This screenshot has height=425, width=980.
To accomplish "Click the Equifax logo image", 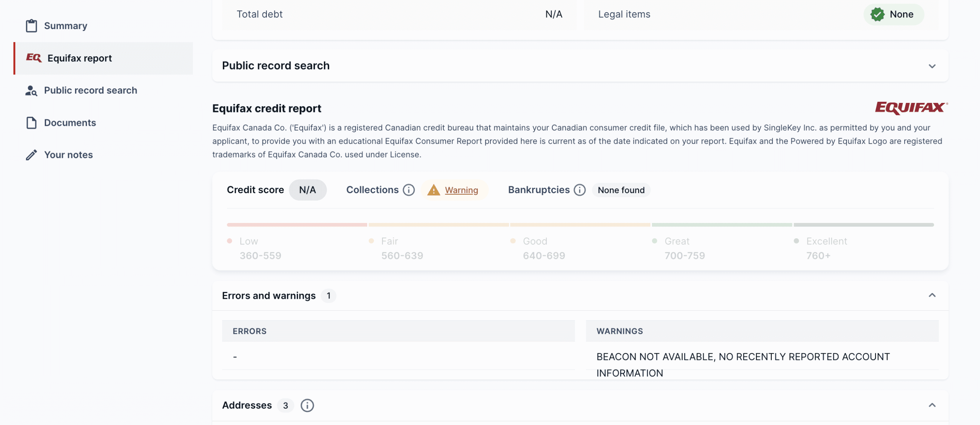I will [x=911, y=108].
